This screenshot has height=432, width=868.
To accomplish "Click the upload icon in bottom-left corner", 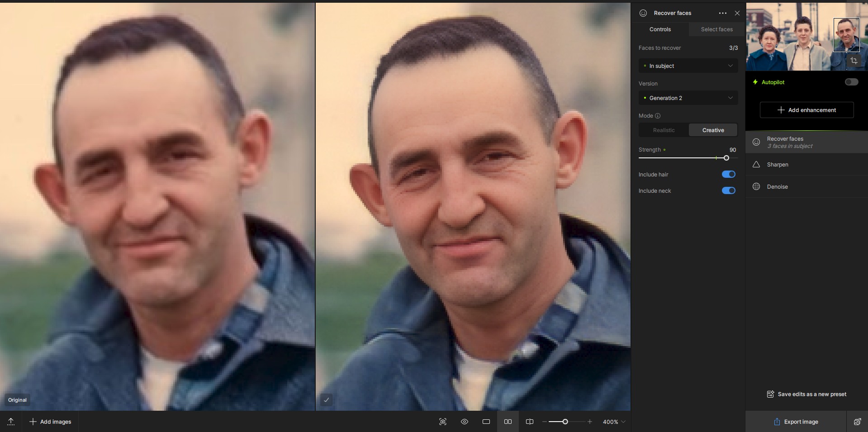I will (x=11, y=422).
